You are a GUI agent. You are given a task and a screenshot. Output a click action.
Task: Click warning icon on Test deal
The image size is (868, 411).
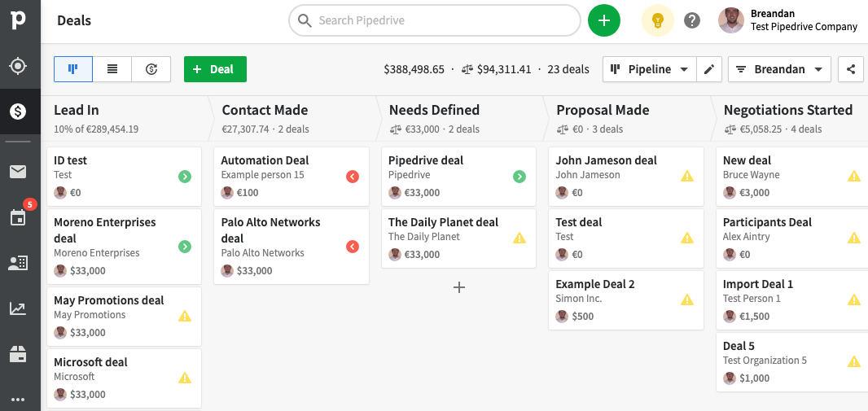coord(687,238)
